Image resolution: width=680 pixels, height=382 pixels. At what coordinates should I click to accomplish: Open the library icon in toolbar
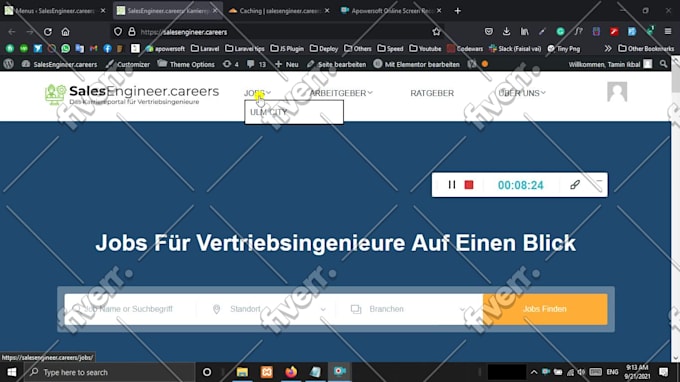pos(524,31)
